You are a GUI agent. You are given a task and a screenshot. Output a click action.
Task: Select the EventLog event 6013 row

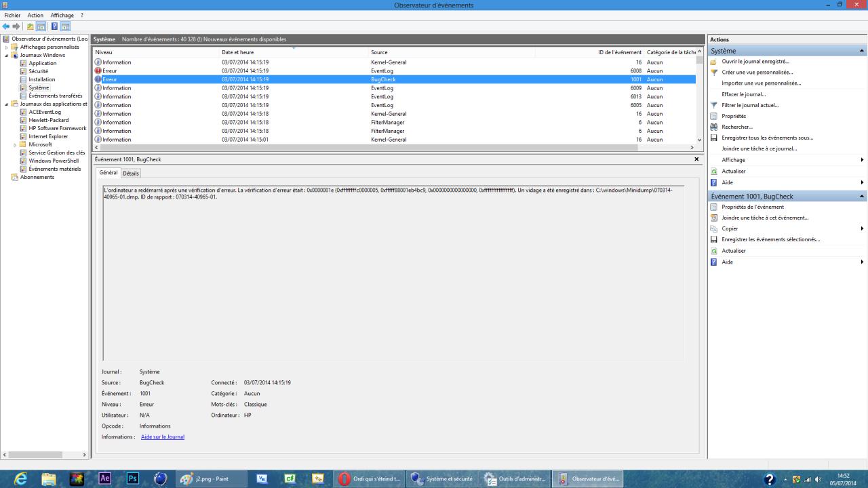point(395,96)
